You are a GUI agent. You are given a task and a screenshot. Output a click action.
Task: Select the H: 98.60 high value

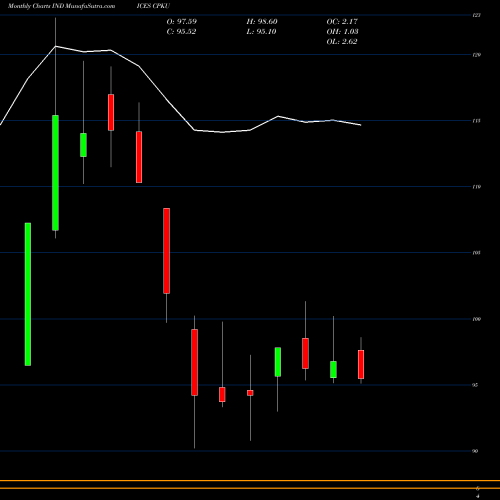coord(262,22)
